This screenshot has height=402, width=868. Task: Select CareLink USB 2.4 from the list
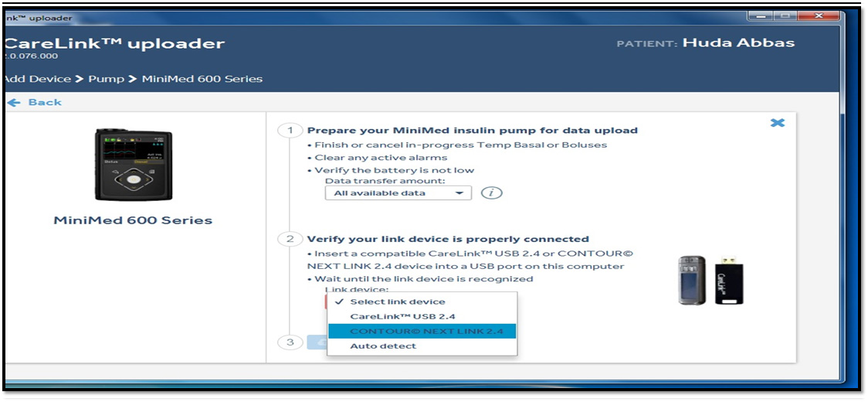[x=402, y=316]
